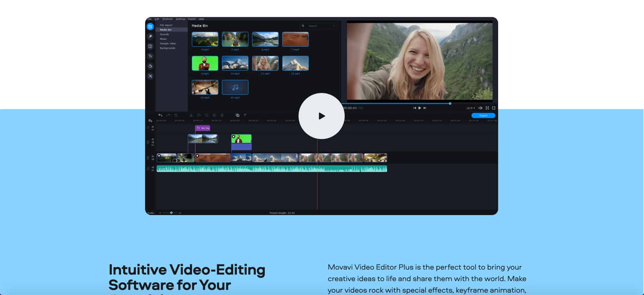
Task: Click the blue Export button
Action: 483,116
